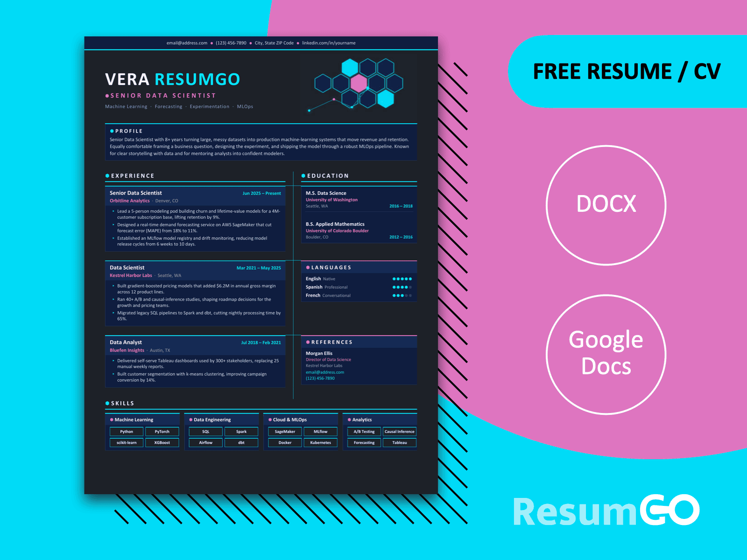Click the B.S. Applied Mathematics degree

click(x=335, y=224)
